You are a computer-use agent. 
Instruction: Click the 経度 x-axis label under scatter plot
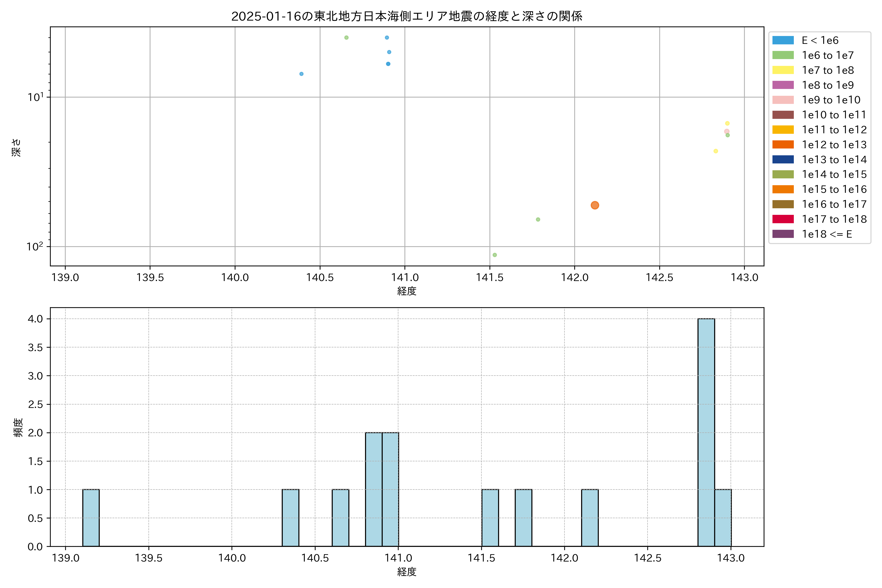406,291
